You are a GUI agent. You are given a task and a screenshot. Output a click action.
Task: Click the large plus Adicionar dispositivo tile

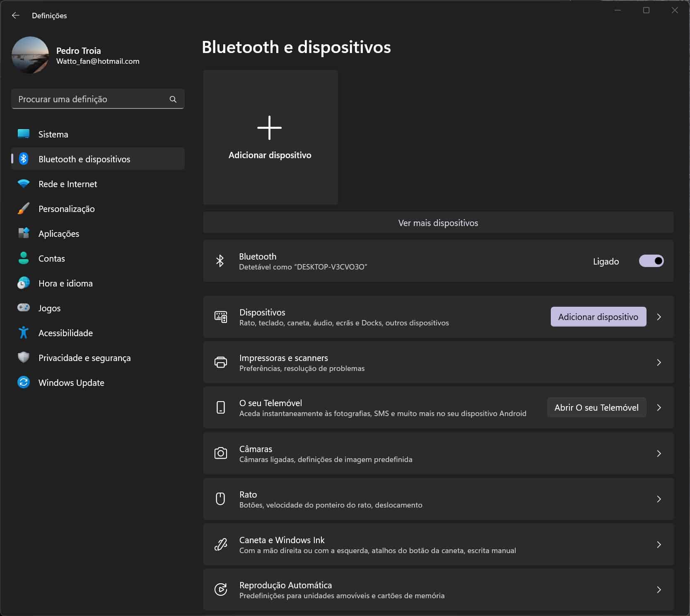tap(270, 137)
